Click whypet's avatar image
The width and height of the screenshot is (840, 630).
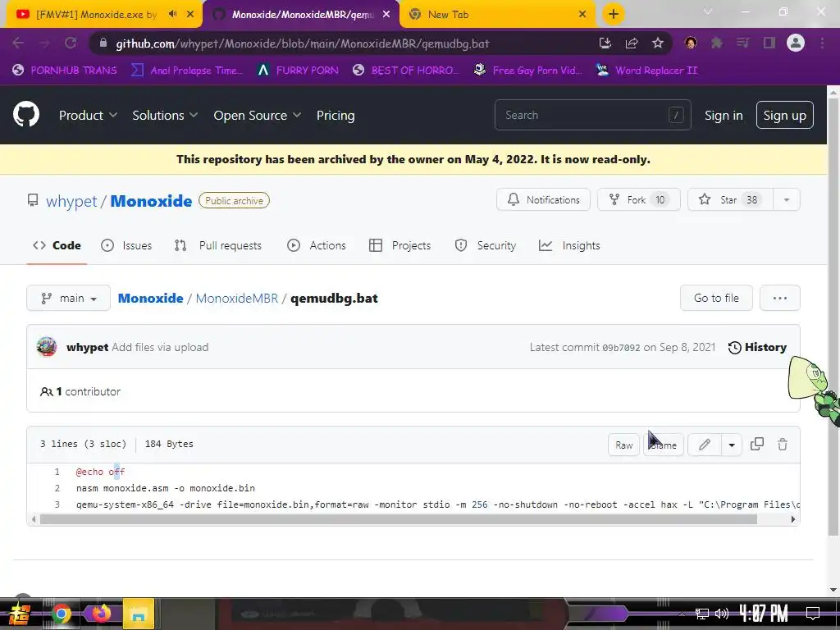pos(47,347)
